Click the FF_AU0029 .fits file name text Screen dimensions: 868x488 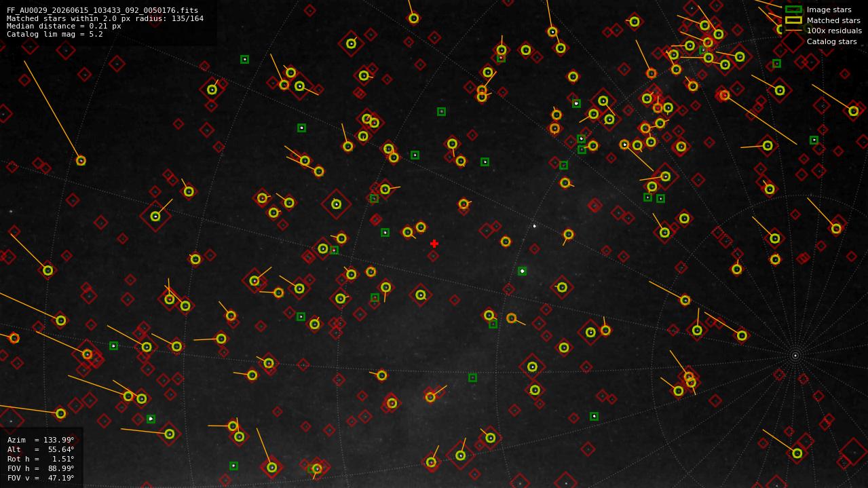[102, 10]
